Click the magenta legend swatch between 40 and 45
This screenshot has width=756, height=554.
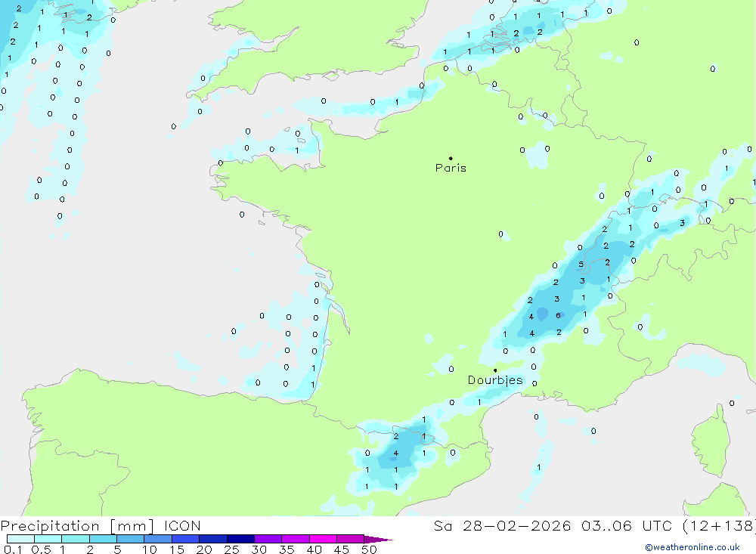pos(323,539)
